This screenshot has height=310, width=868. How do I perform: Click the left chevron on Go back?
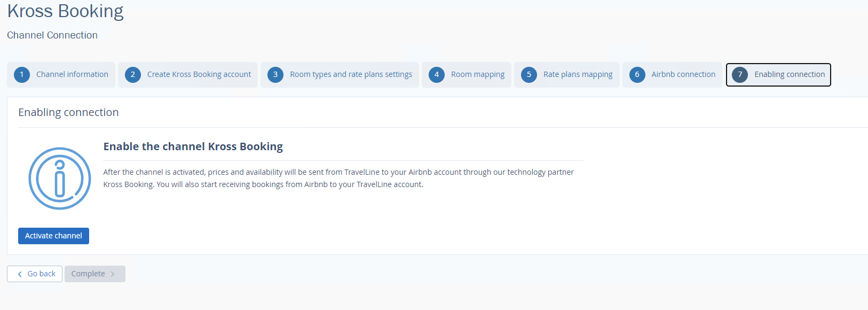[x=20, y=274]
